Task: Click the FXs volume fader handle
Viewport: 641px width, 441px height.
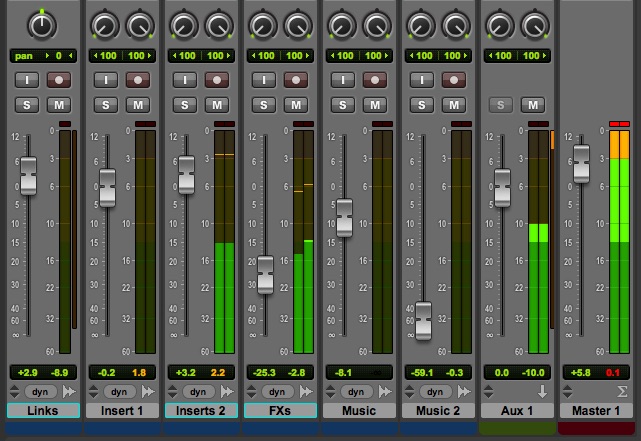Action: click(x=265, y=275)
